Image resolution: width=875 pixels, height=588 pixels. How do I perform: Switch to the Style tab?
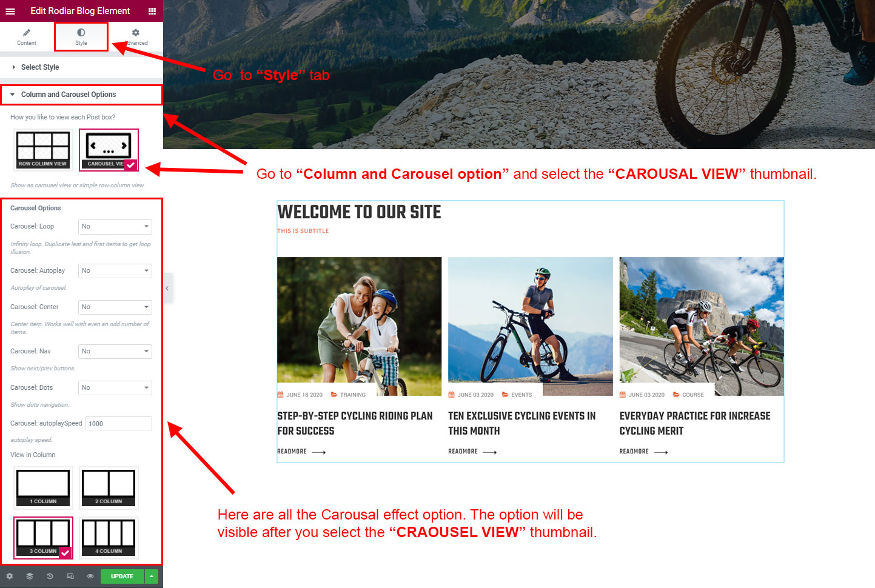coord(81,37)
